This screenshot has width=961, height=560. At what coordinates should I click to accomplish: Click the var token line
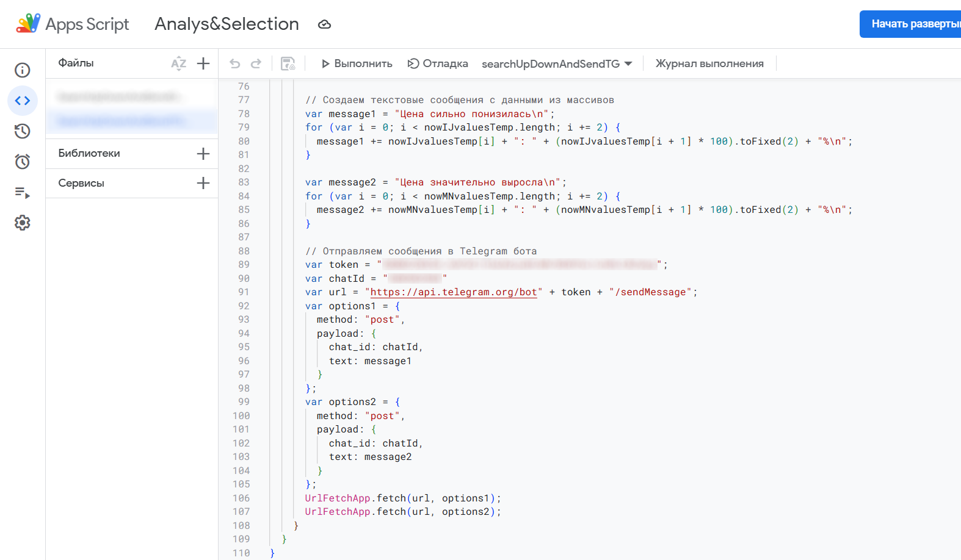[487, 265]
